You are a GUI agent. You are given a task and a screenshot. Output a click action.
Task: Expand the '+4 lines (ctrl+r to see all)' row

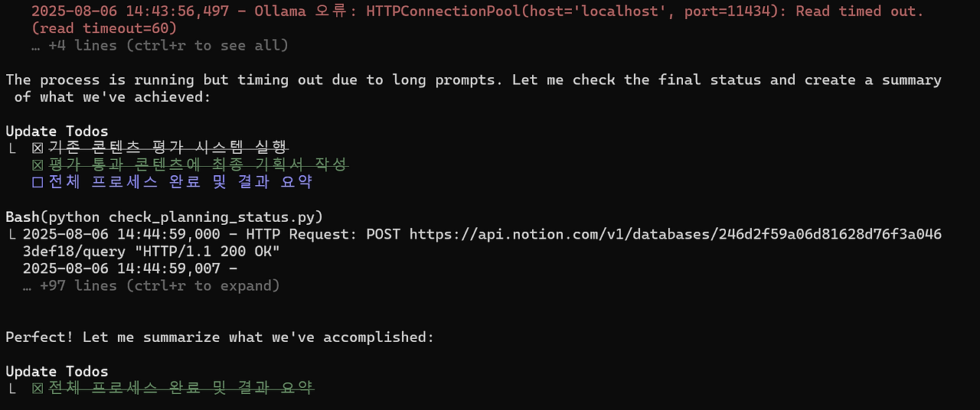[160, 45]
